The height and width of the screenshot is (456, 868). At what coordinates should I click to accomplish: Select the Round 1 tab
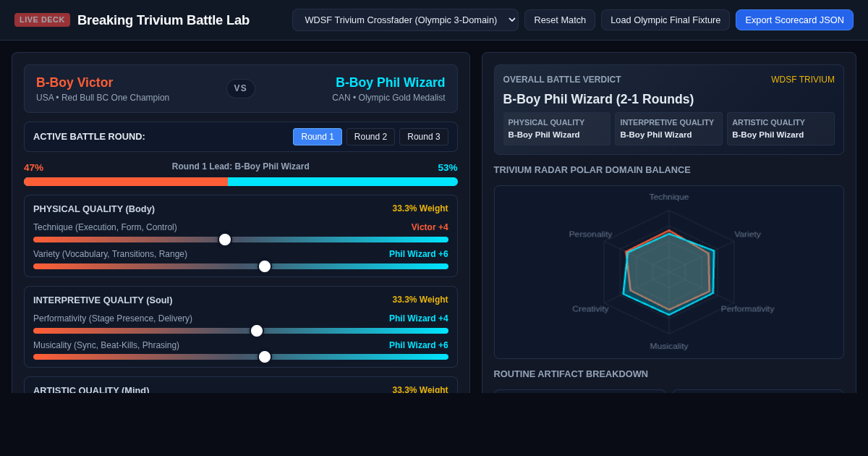tap(318, 137)
